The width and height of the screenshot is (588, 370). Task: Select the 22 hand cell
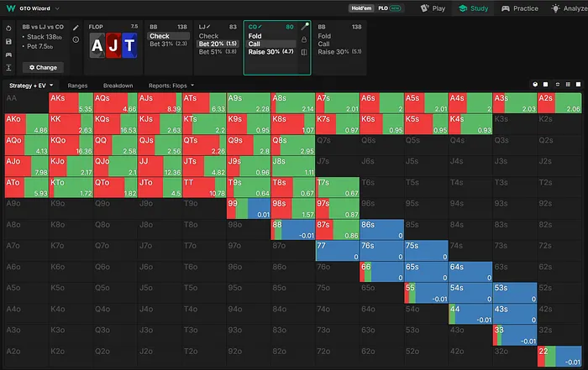pos(559,356)
